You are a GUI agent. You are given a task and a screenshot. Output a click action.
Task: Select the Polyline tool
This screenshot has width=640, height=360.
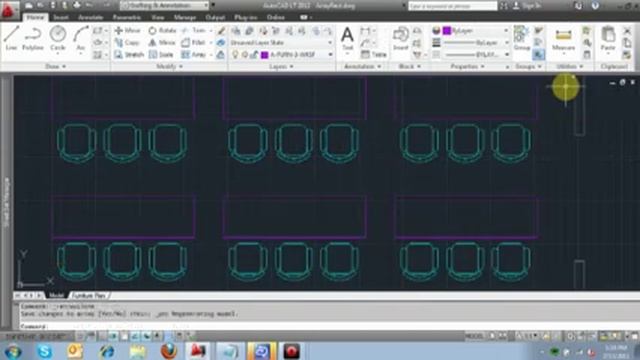33,38
